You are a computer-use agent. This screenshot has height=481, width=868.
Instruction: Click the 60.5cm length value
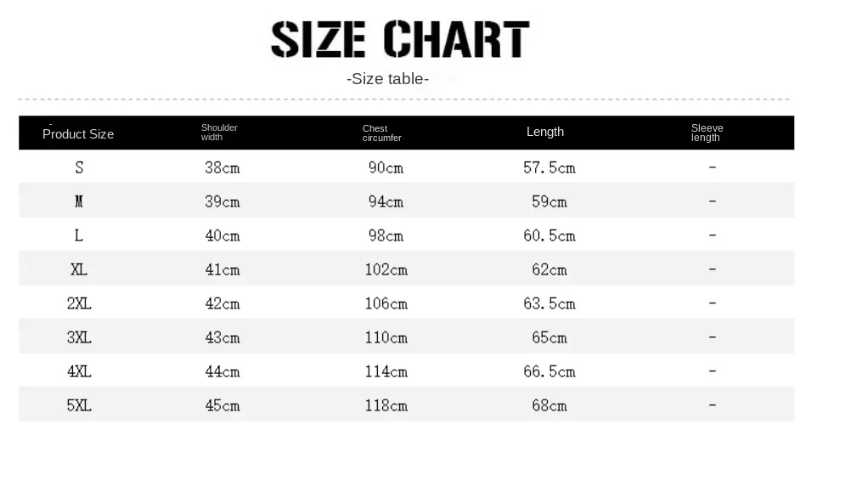[x=550, y=235]
